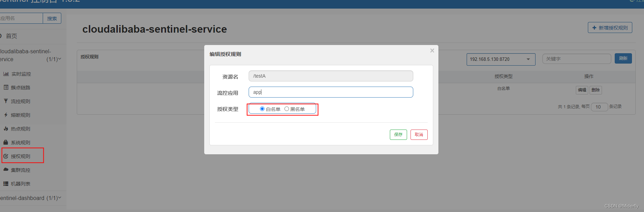Open 簇点链路 menu item

point(21,88)
